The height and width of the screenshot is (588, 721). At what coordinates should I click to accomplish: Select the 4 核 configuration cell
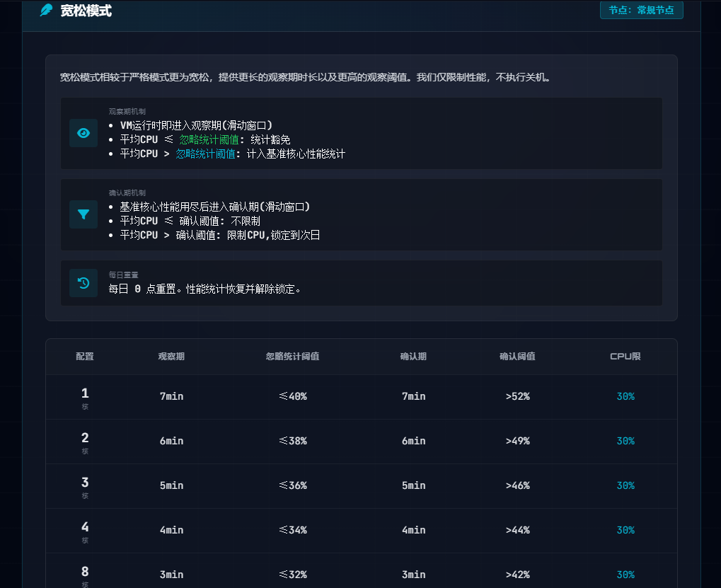click(x=85, y=531)
